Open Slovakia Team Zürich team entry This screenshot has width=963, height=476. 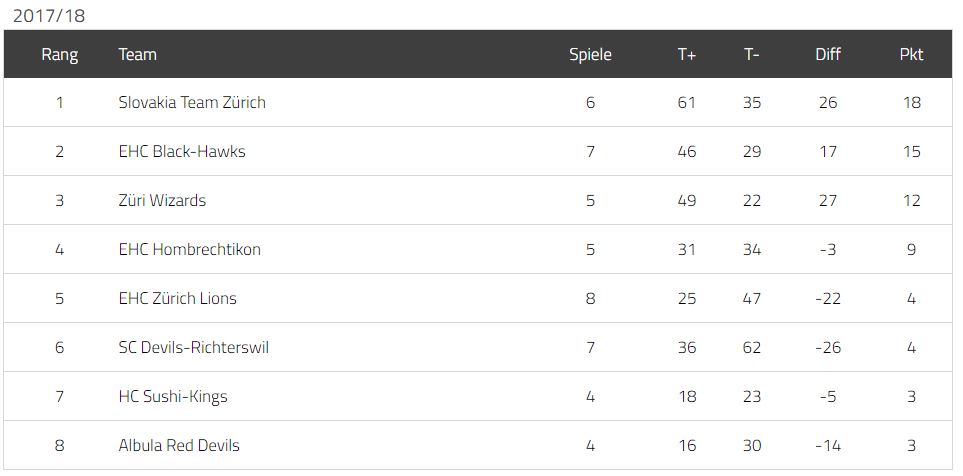[192, 102]
